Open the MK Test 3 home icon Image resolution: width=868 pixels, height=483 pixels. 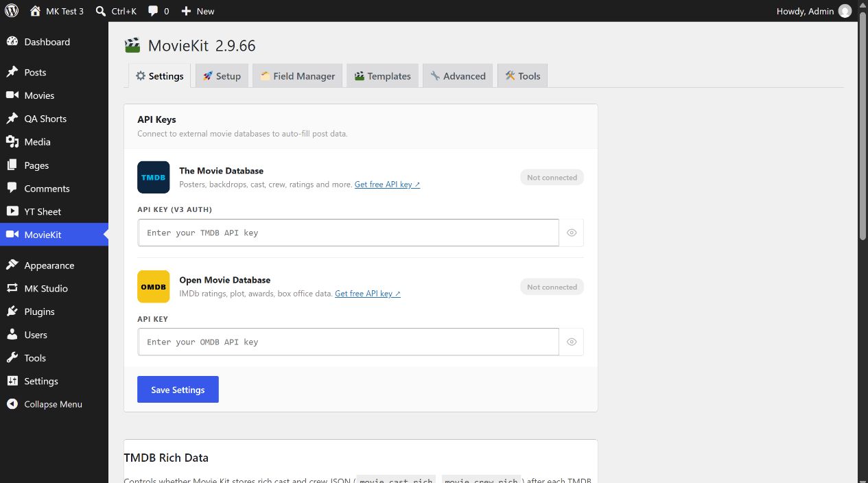click(x=35, y=11)
